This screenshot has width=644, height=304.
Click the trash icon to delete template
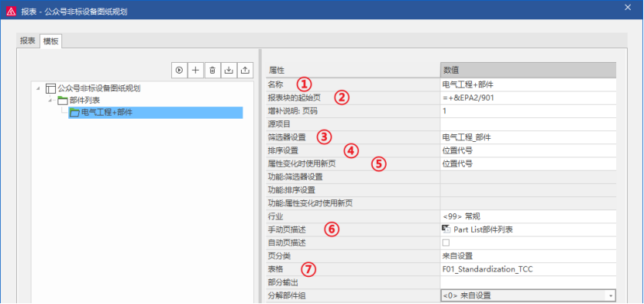pyautogui.click(x=212, y=70)
